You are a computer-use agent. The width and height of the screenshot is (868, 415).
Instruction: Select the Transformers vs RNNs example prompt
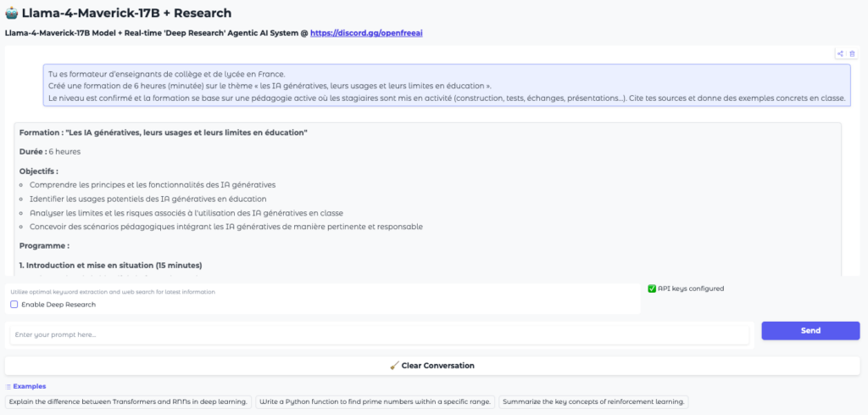coord(129,401)
